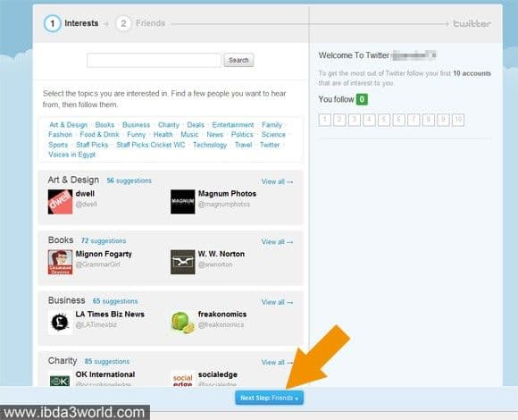The height and width of the screenshot is (420, 518).
Task: Open the Travel topic link
Action: 244,145
